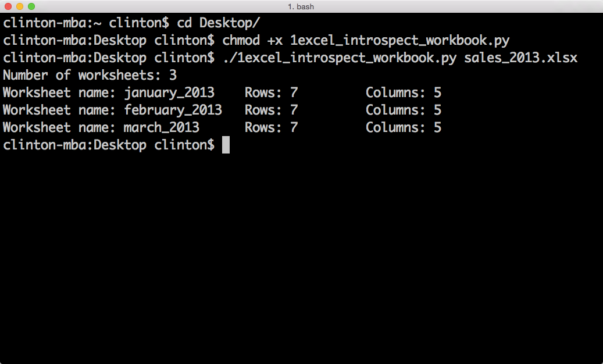Click 'Columns: 5' in the february_2013 line
This screenshot has height=364, width=603.
point(404,110)
